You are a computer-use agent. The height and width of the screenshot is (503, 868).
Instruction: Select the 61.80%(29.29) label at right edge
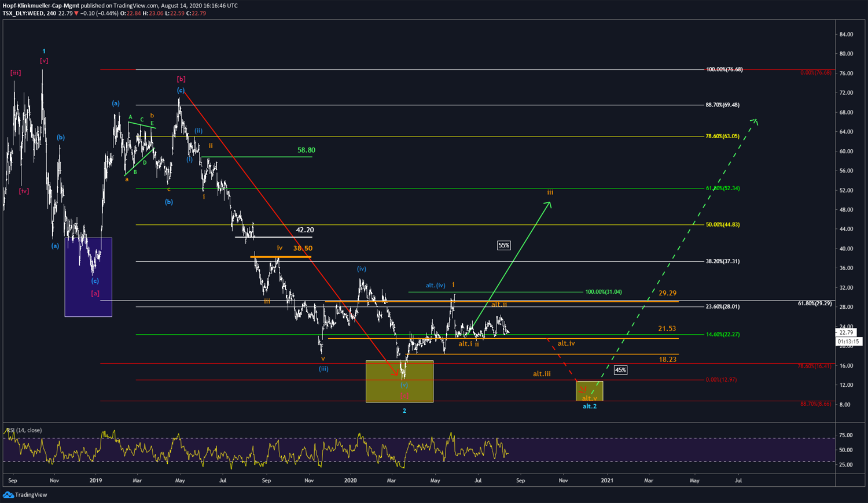(815, 304)
